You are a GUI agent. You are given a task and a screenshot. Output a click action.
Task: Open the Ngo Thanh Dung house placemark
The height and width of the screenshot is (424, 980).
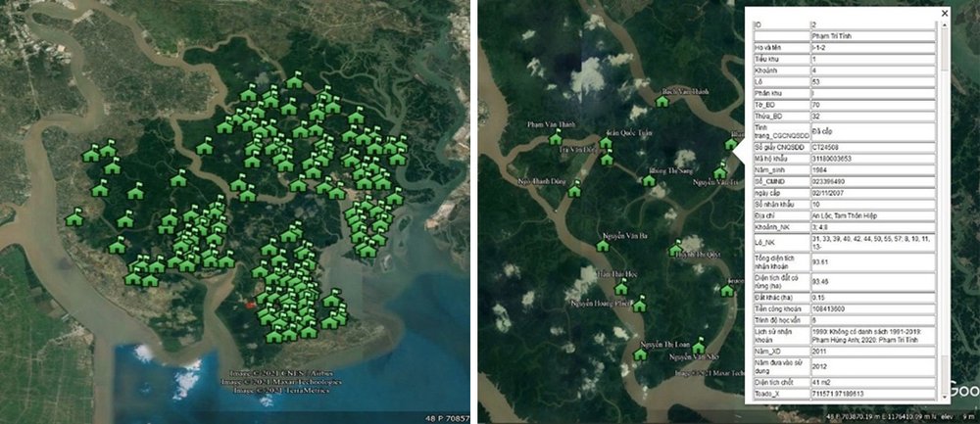click(575, 189)
